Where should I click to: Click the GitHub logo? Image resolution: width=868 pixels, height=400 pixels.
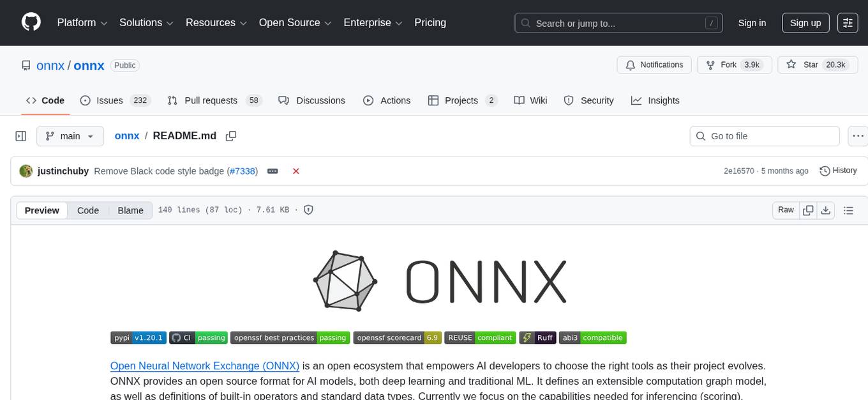point(31,22)
